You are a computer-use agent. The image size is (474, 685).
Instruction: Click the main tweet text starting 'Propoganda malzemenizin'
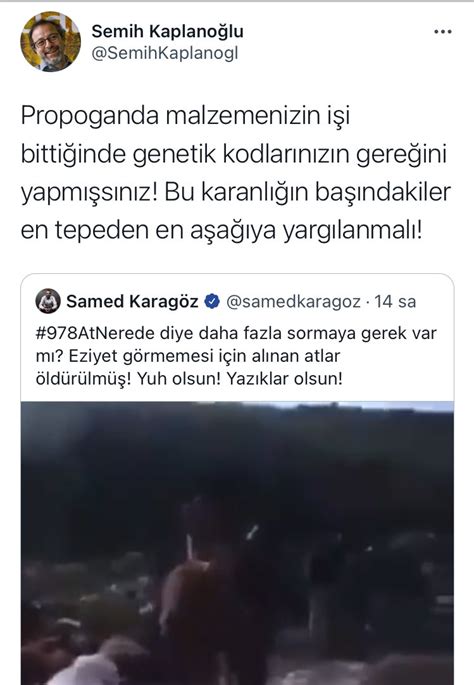[235, 173]
